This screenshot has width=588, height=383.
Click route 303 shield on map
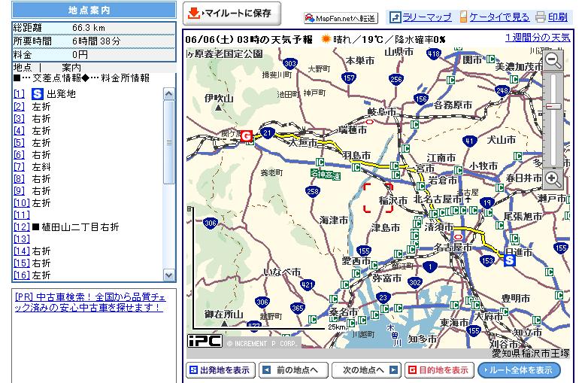[x=290, y=63]
